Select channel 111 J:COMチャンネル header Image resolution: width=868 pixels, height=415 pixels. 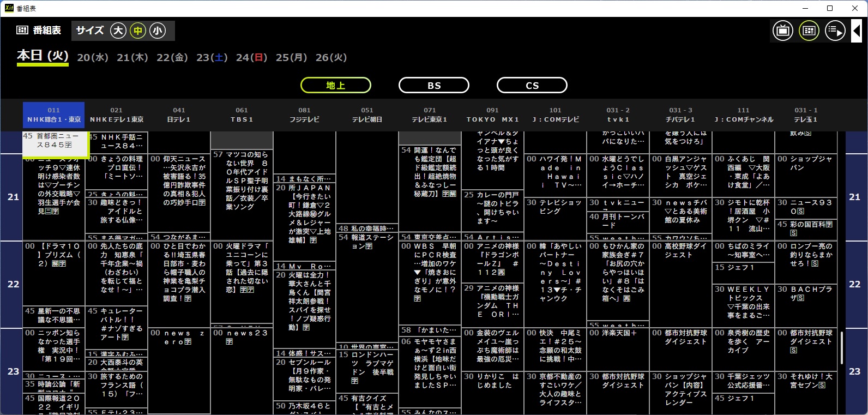pyautogui.click(x=744, y=115)
